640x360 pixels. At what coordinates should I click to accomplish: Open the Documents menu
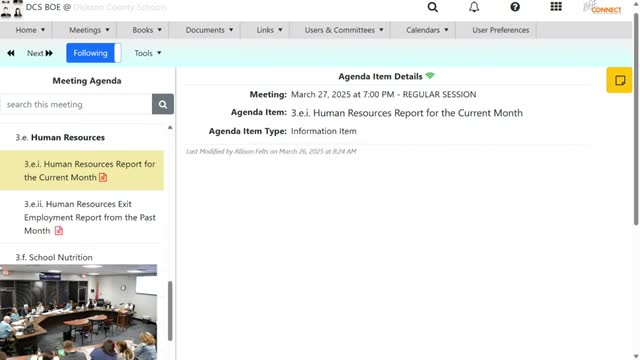point(209,30)
